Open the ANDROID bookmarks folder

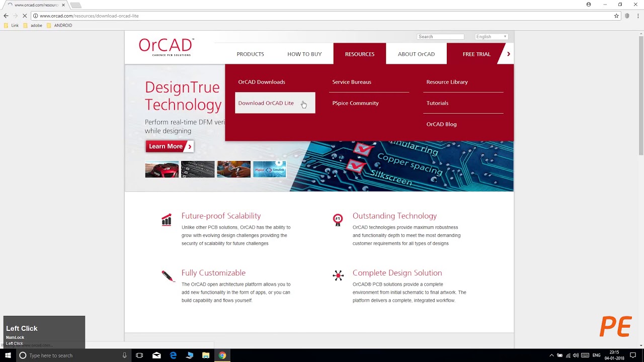click(59, 25)
